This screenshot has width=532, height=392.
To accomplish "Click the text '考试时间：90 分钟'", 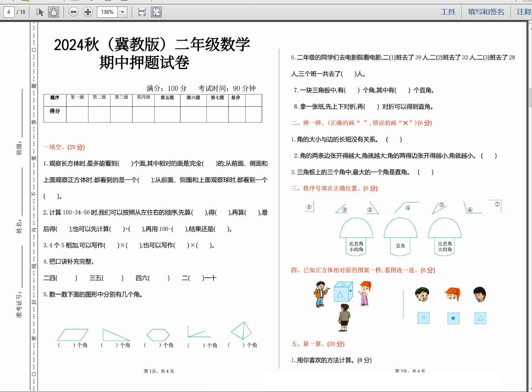I will pyautogui.click(x=227, y=89).
